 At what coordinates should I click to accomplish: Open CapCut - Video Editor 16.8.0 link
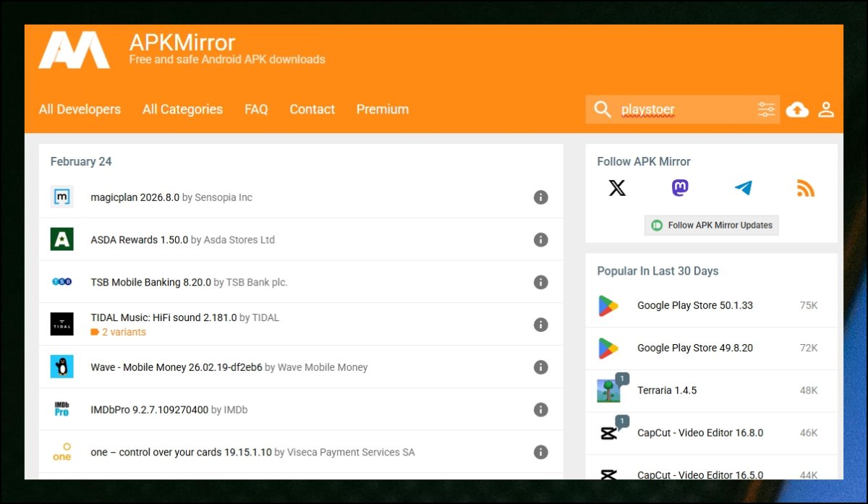(700, 433)
